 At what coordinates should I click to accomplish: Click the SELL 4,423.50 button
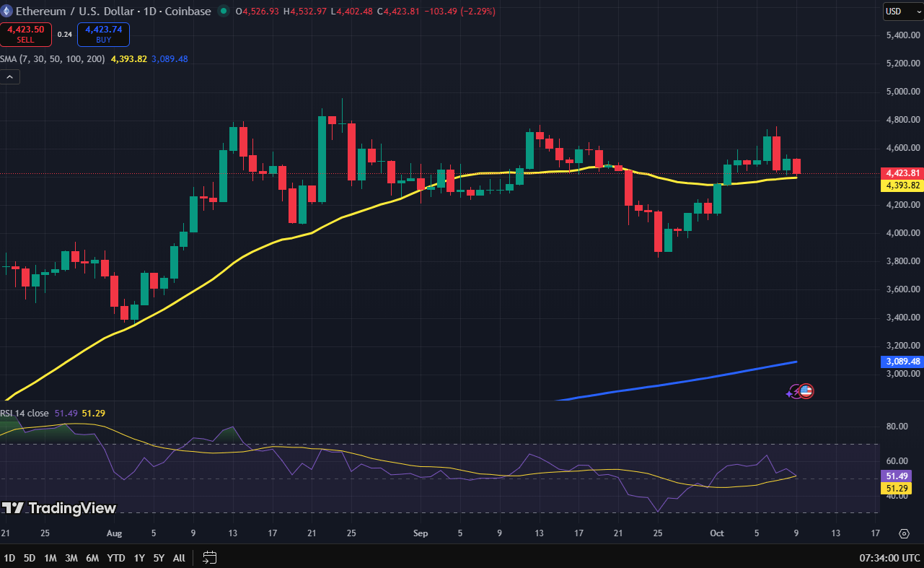[25, 33]
